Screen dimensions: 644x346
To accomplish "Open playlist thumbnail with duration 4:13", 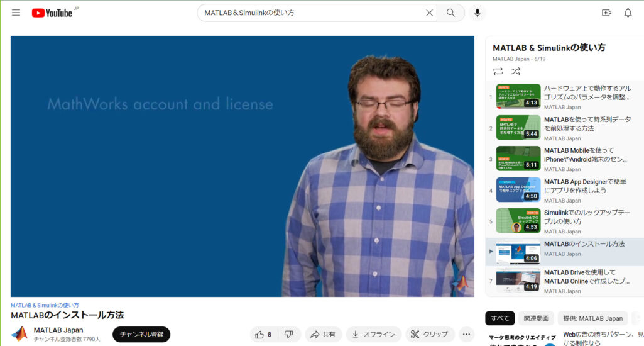I will coord(518,96).
